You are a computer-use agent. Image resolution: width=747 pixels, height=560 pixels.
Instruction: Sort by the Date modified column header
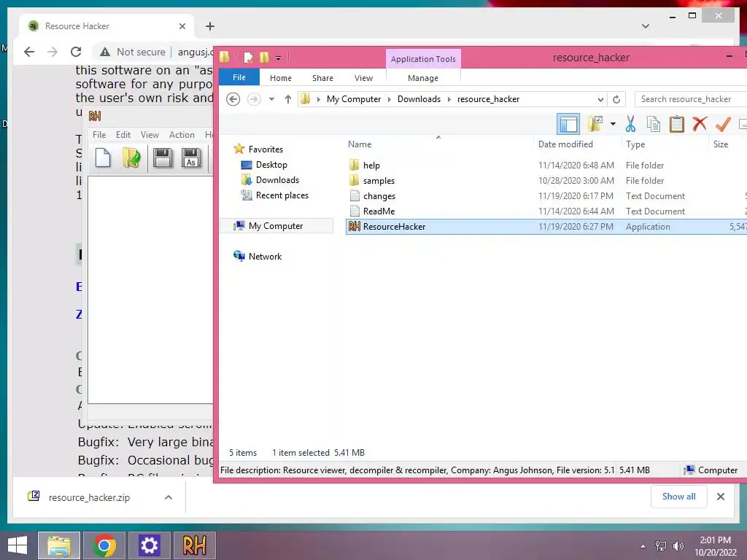565,144
